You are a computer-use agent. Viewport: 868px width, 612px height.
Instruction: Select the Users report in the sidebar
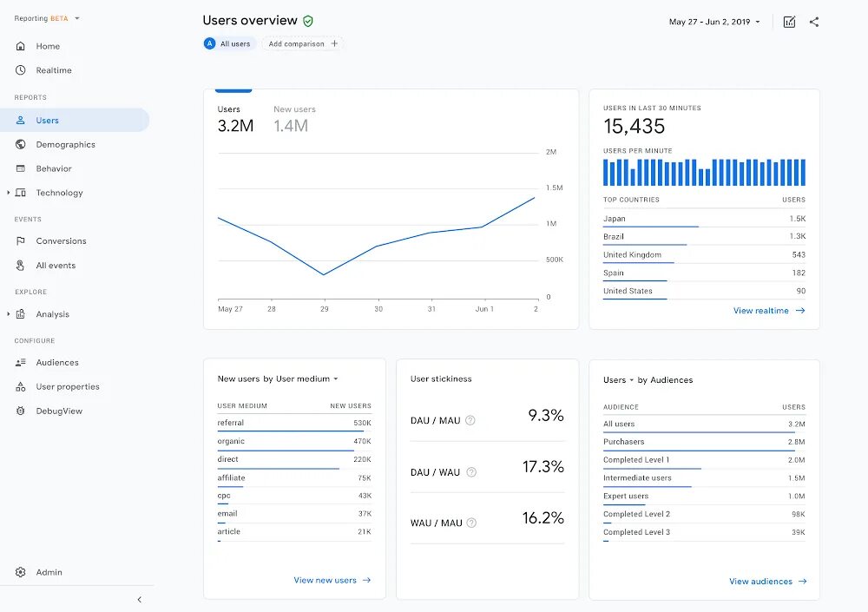(48, 120)
